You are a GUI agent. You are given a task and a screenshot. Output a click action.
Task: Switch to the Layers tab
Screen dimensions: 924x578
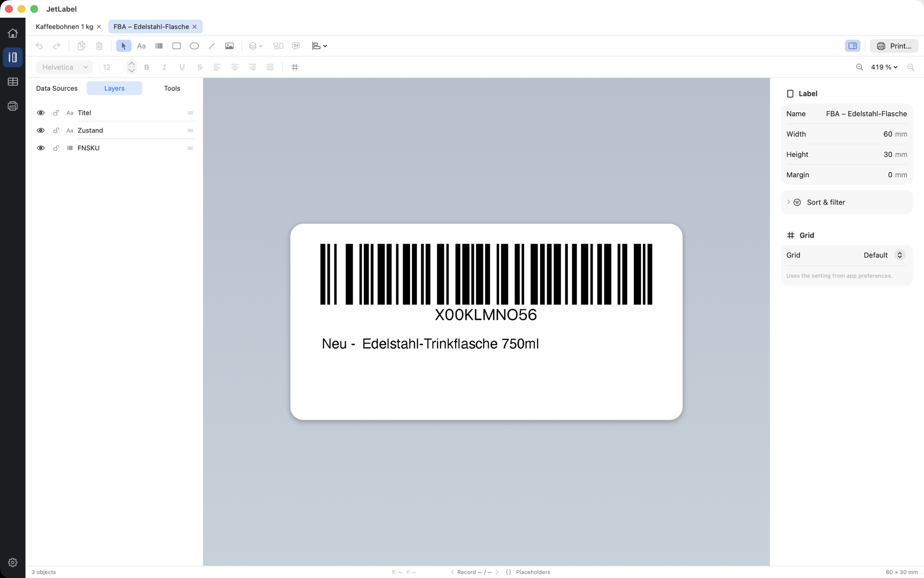click(115, 88)
